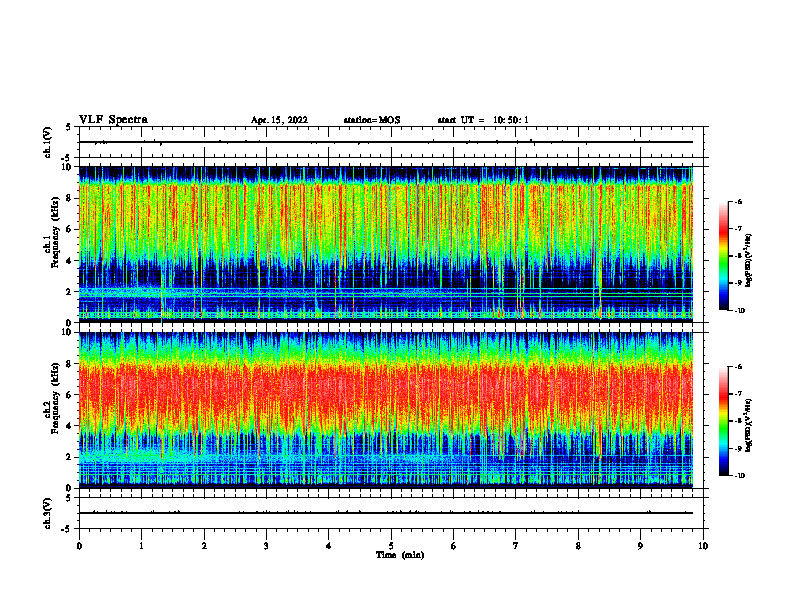Click time axis tick label "10"
This screenshot has width=792, height=612.
click(x=703, y=546)
